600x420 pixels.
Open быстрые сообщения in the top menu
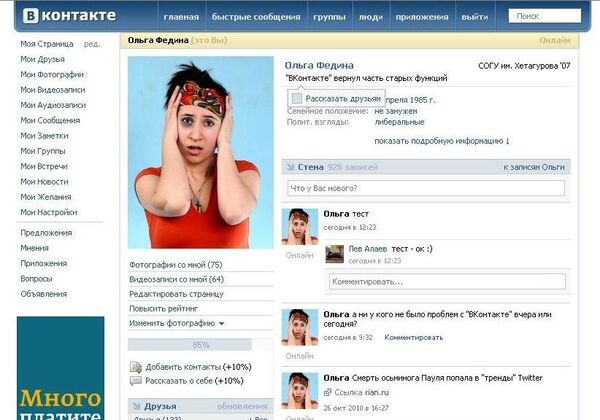(256, 17)
